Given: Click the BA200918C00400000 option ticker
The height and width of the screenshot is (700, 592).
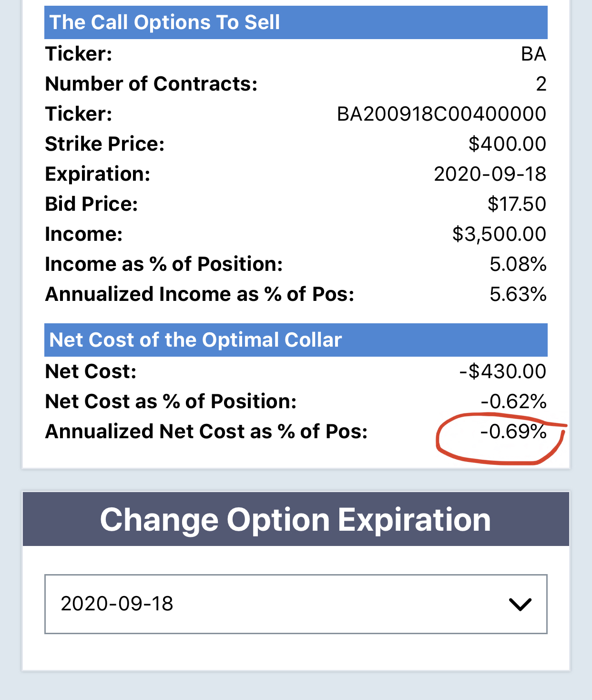Looking at the screenshot, I should [x=441, y=114].
